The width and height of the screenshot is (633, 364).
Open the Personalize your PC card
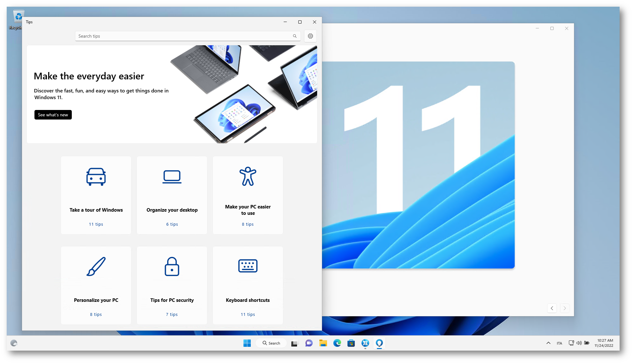tap(96, 285)
